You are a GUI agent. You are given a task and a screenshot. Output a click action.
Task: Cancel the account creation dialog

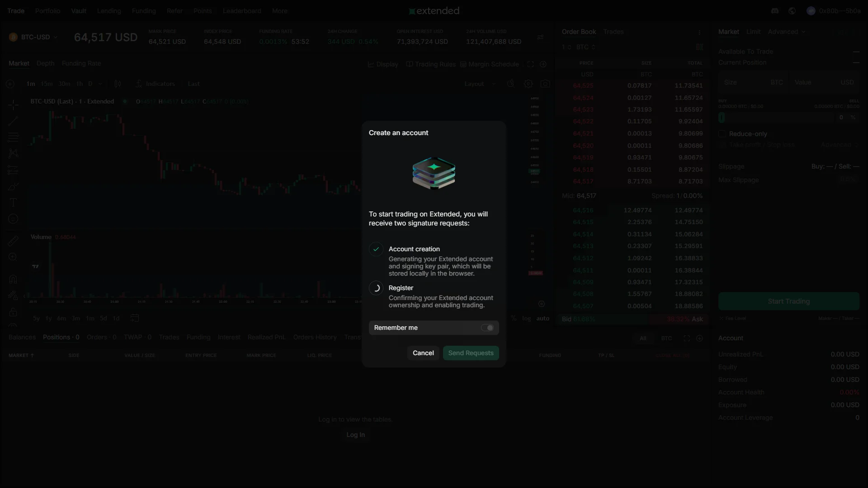coord(423,353)
